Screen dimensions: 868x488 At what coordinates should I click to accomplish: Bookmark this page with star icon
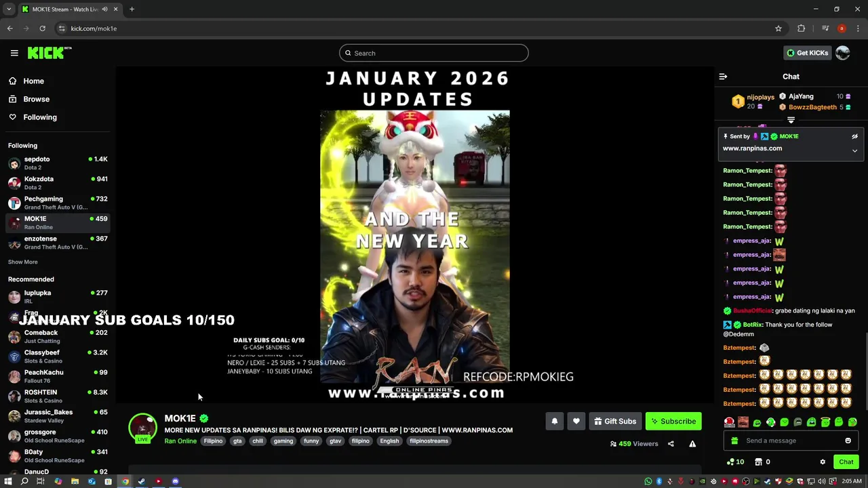pos(778,28)
